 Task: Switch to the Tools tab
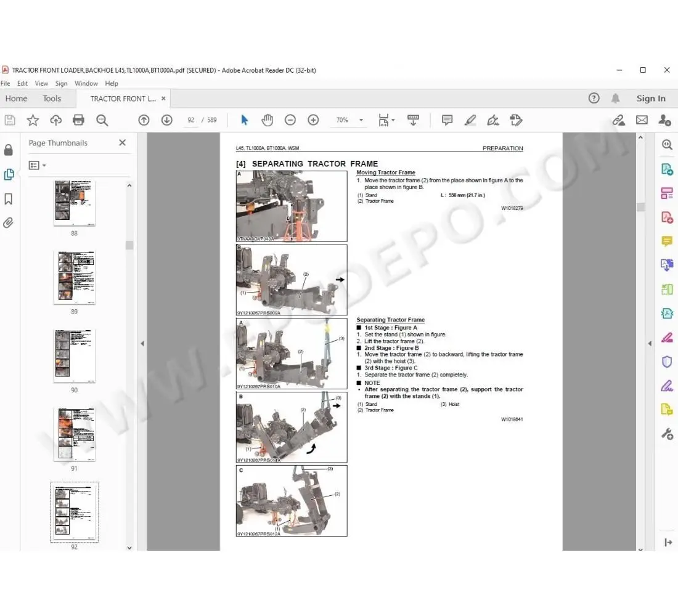click(x=52, y=99)
